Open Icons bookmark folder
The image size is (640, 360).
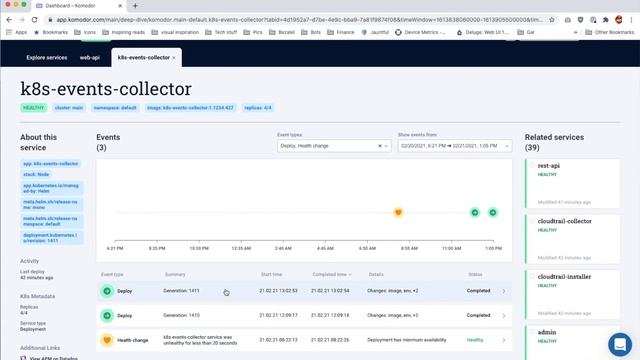(85, 32)
